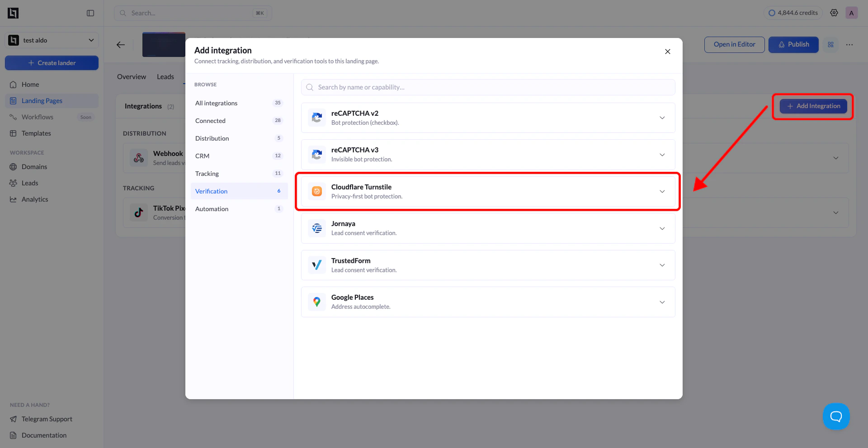Click the Webhook integration icon
Image resolution: width=868 pixels, height=448 pixels.
tap(139, 158)
